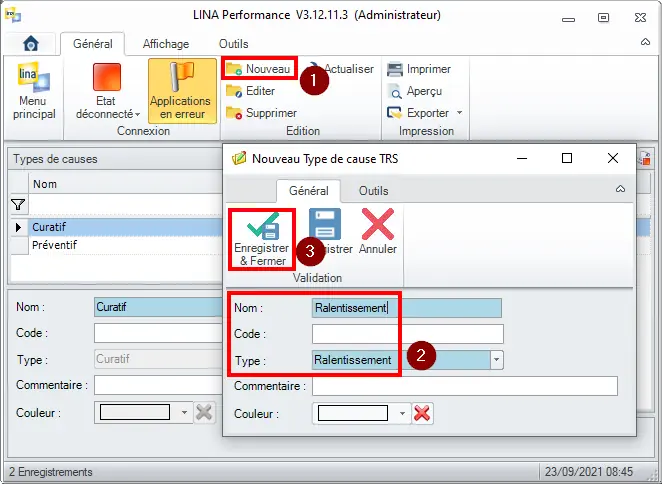Click the Annuler red cross button
Image resolution: width=662 pixels, height=484 pixels.
378,231
